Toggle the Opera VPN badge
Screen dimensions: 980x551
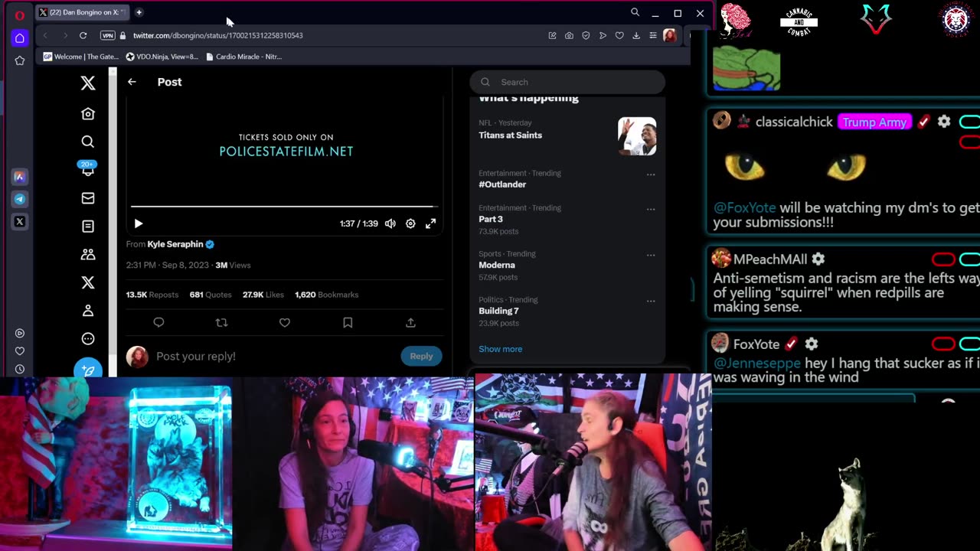coord(108,35)
